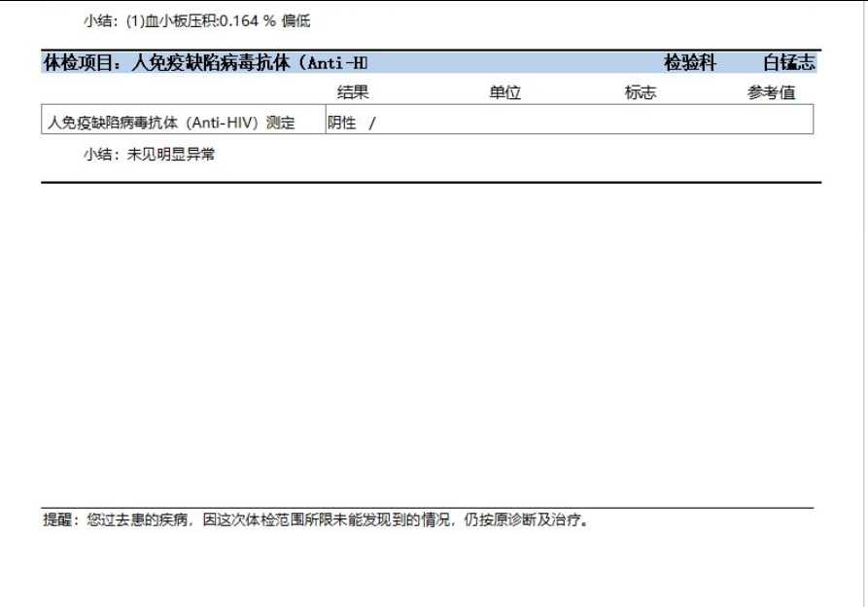This screenshot has width=868, height=607.
Task: Click the "单位" column header
Action: coord(505,92)
